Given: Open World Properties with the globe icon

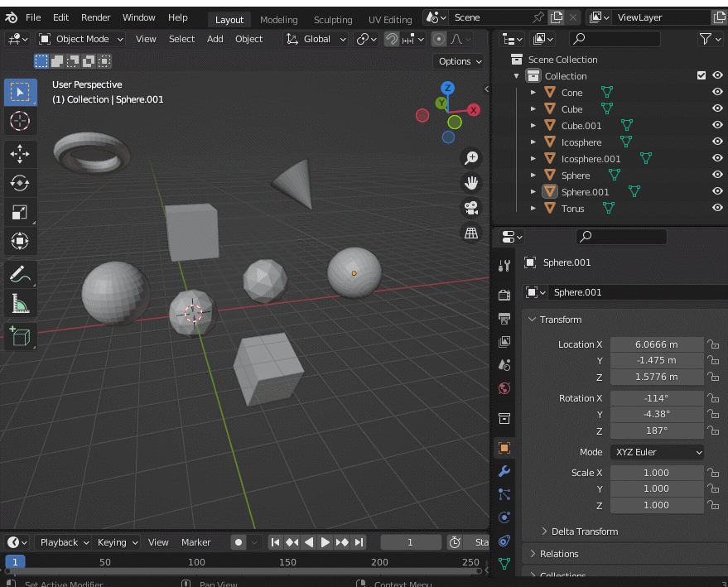Looking at the screenshot, I should pos(504,388).
